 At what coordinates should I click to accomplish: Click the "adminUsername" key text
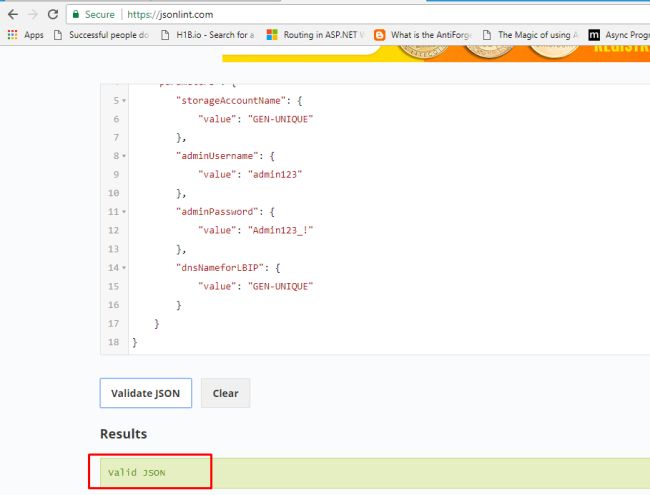[x=217, y=156]
